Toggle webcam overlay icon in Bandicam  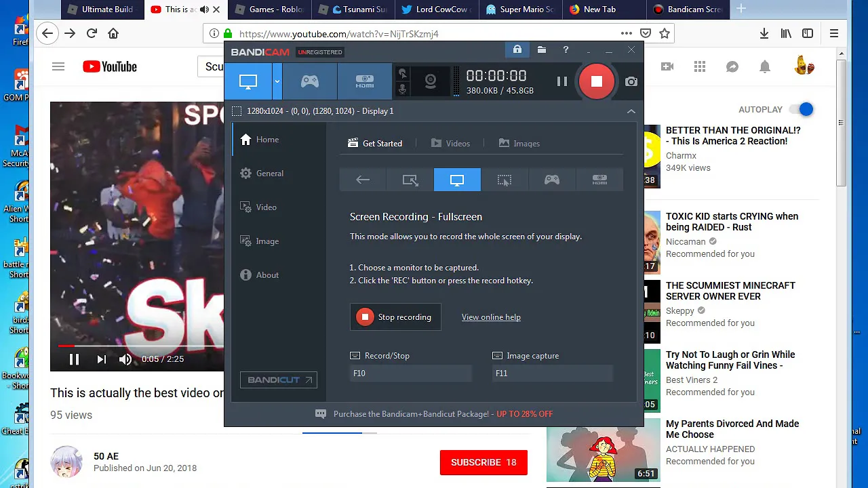[431, 81]
